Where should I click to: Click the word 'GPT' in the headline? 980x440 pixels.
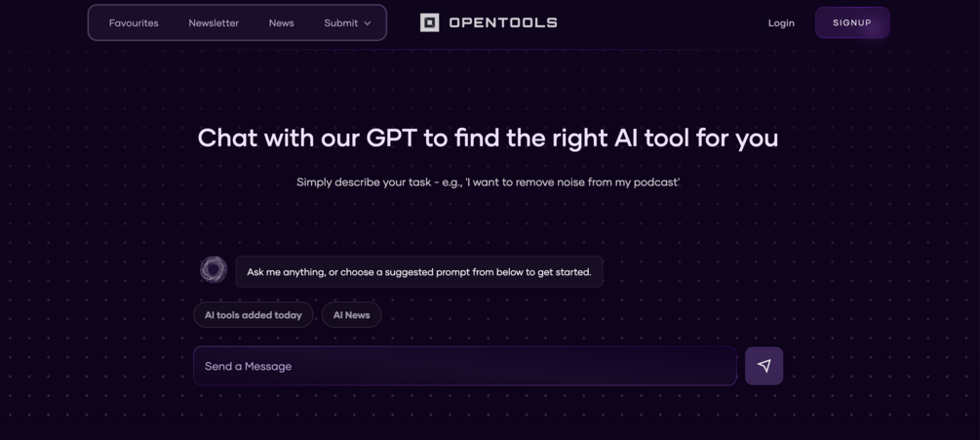392,138
